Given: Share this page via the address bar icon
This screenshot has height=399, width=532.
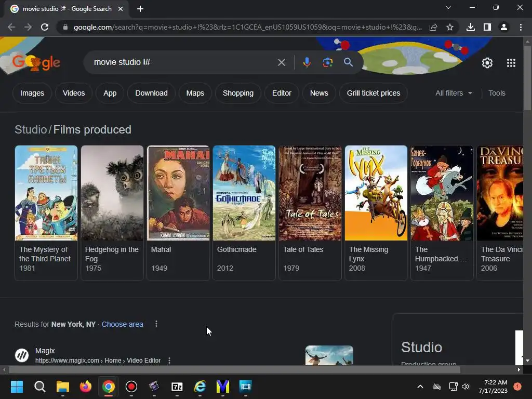Looking at the screenshot, I should pyautogui.click(x=433, y=27).
